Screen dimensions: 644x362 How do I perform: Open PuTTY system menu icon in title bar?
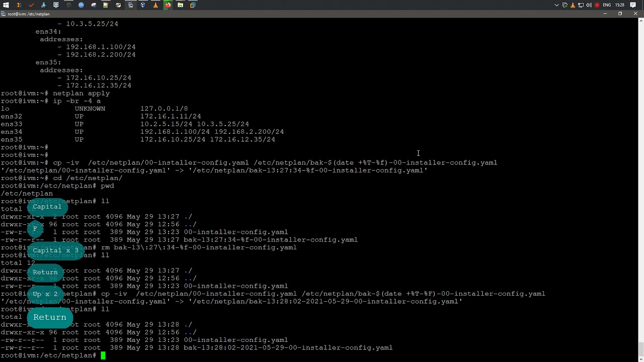coord(4,14)
